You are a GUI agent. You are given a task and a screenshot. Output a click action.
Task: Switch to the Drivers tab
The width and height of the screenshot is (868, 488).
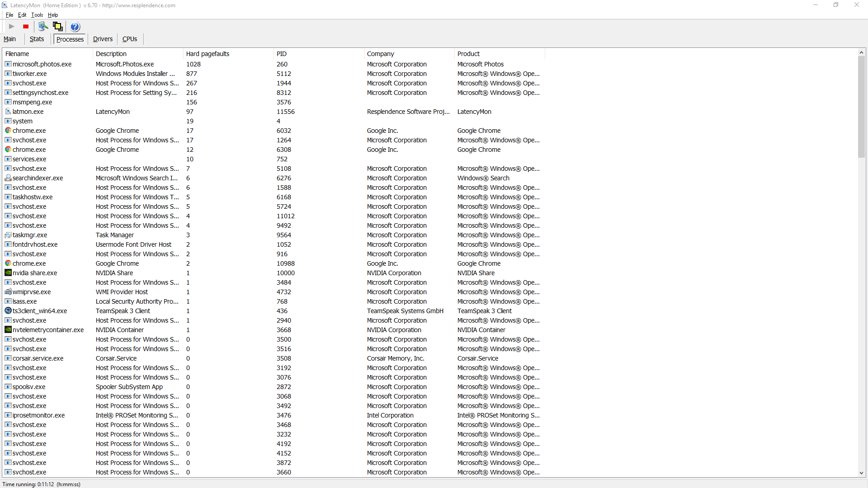pyautogui.click(x=103, y=39)
